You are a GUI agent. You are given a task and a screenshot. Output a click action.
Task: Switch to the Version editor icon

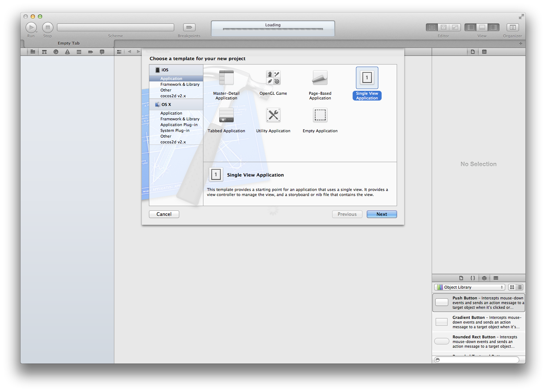(455, 27)
